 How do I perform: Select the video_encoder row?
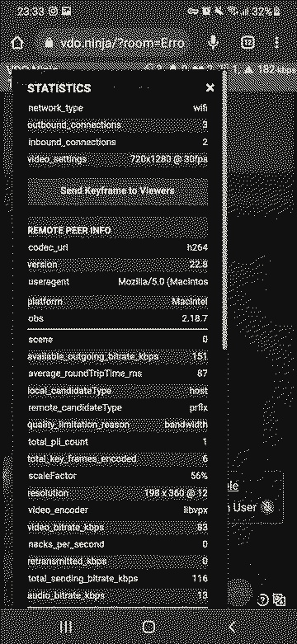(117, 510)
